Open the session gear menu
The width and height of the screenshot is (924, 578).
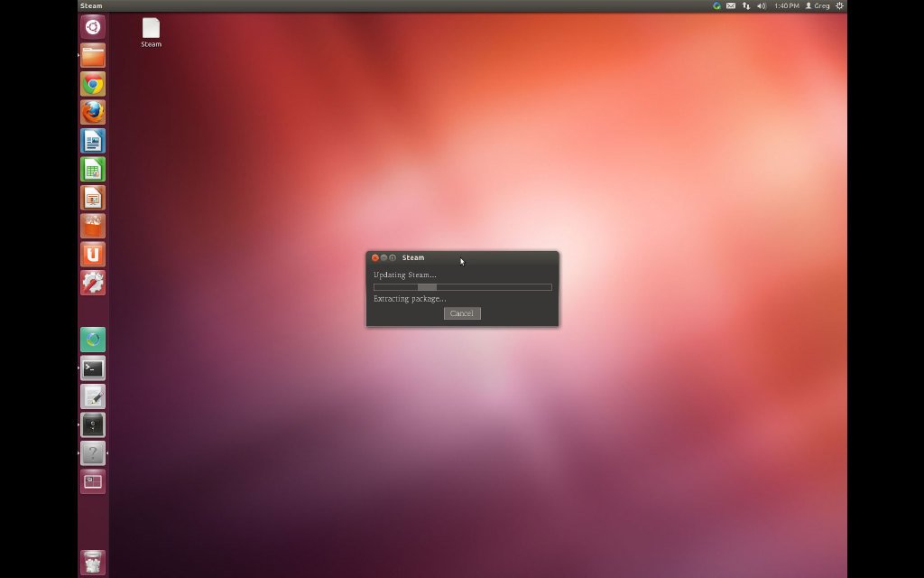(840, 6)
